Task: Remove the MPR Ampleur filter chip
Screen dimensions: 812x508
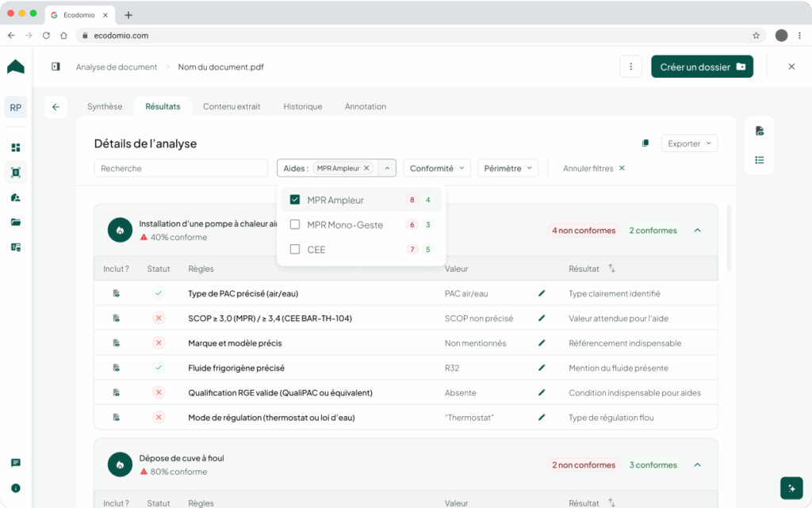Action: [366, 168]
